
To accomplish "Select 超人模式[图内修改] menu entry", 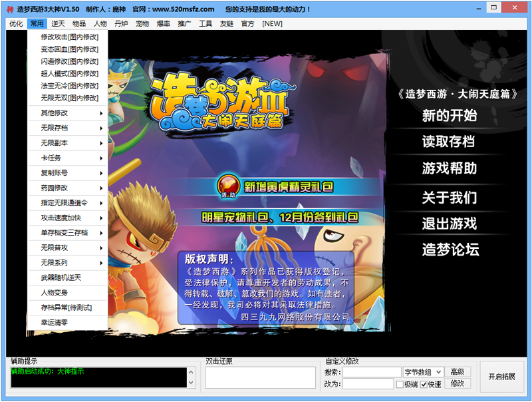I will coord(68,73).
